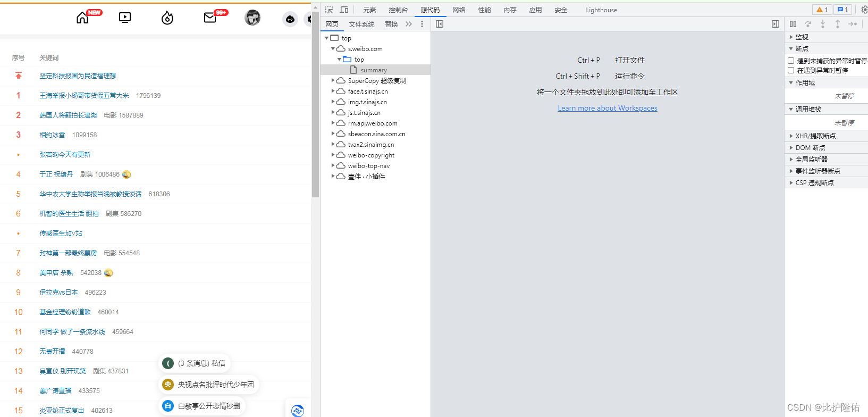This screenshot has height=417, width=868.
Task: Open the Weibo mail messages icon
Action: pos(210,18)
